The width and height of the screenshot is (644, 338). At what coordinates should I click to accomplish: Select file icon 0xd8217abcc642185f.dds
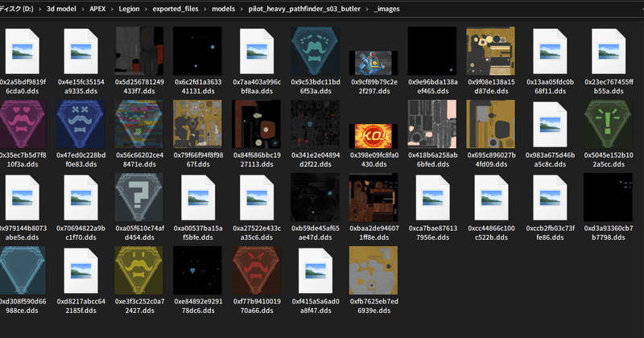81,270
